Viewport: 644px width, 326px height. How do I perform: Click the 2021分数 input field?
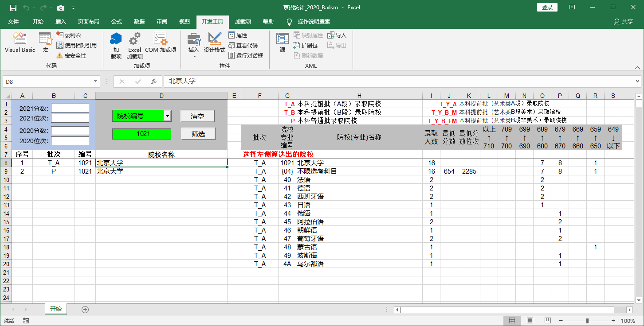(x=70, y=108)
